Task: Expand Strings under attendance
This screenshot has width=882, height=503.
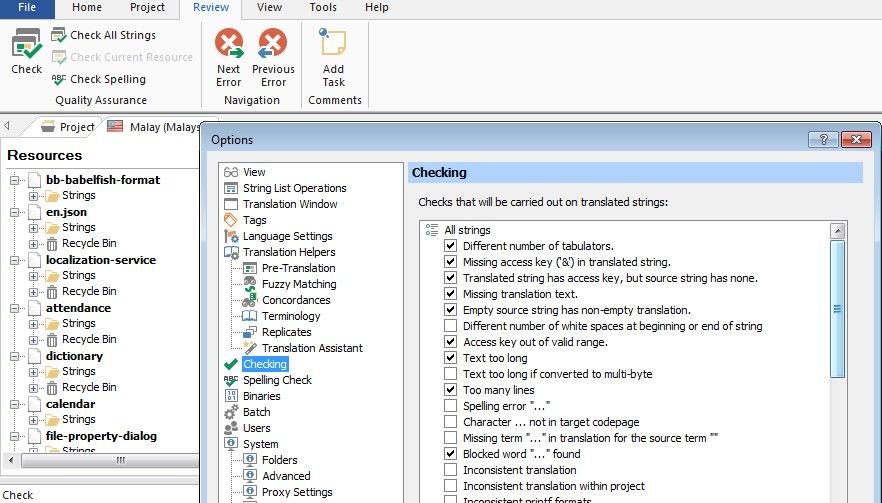Action: [x=34, y=324]
